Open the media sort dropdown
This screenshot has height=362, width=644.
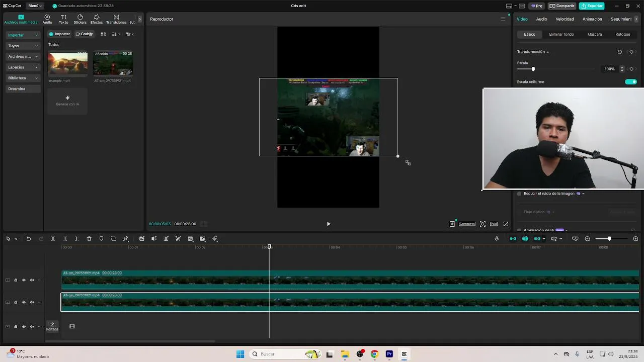pyautogui.click(x=116, y=34)
